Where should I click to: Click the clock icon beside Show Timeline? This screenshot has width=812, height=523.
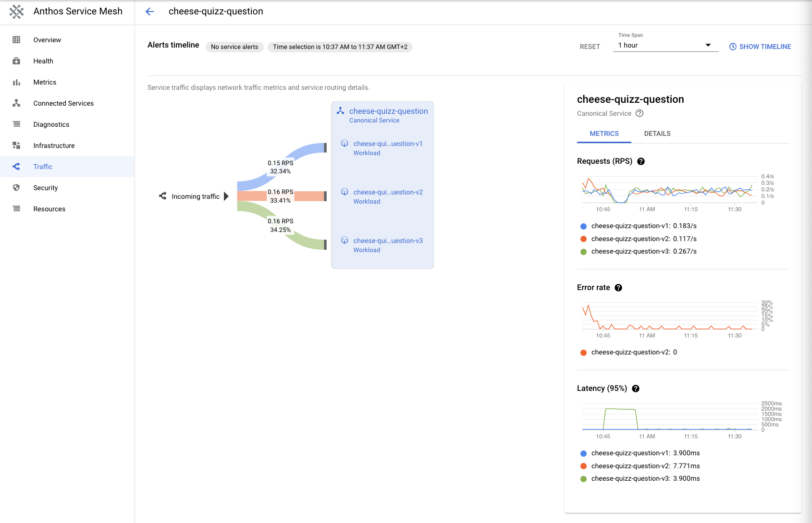point(733,47)
